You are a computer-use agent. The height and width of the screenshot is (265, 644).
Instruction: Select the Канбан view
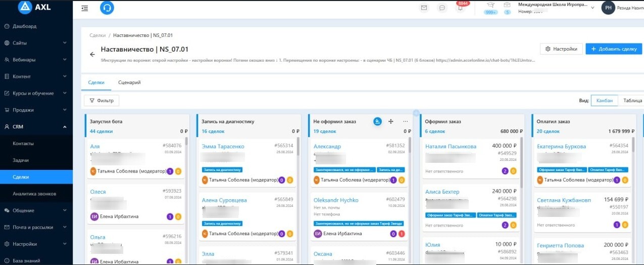coord(604,100)
